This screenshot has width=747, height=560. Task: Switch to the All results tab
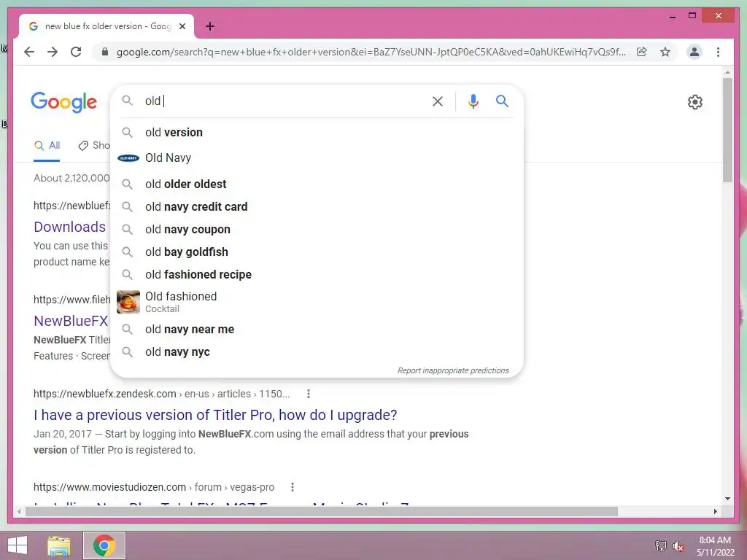coord(47,146)
